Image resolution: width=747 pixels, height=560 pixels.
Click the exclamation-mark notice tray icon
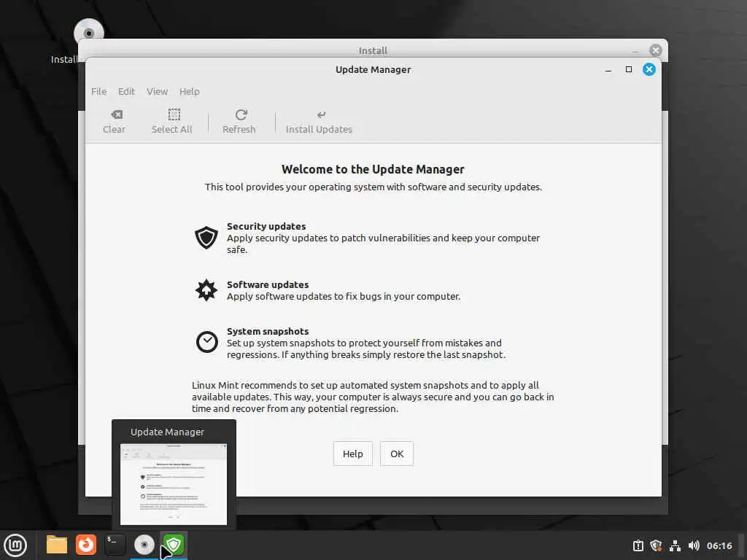click(x=638, y=545)
